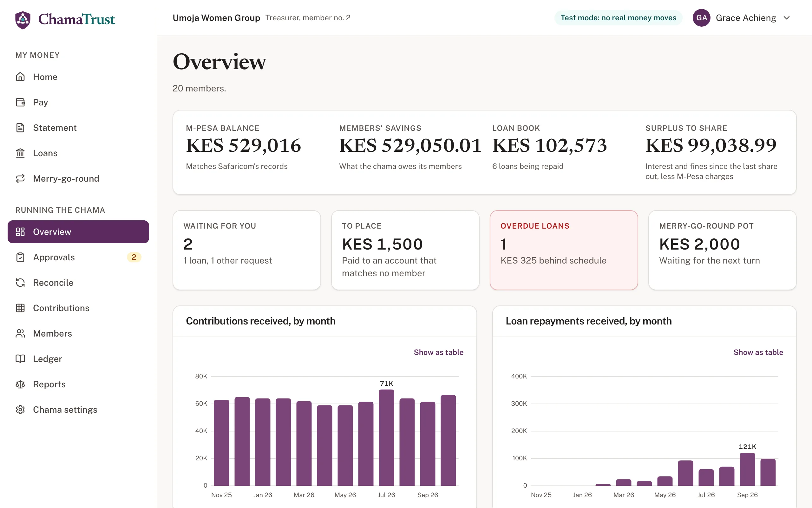Open the Waiting For You card
The image size is (812, 508).
pyautogui.click(x=247, y=250)
